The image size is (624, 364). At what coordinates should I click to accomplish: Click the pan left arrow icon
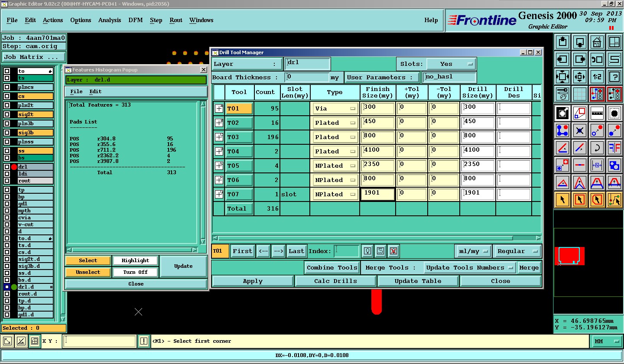(x=562, y=59)
